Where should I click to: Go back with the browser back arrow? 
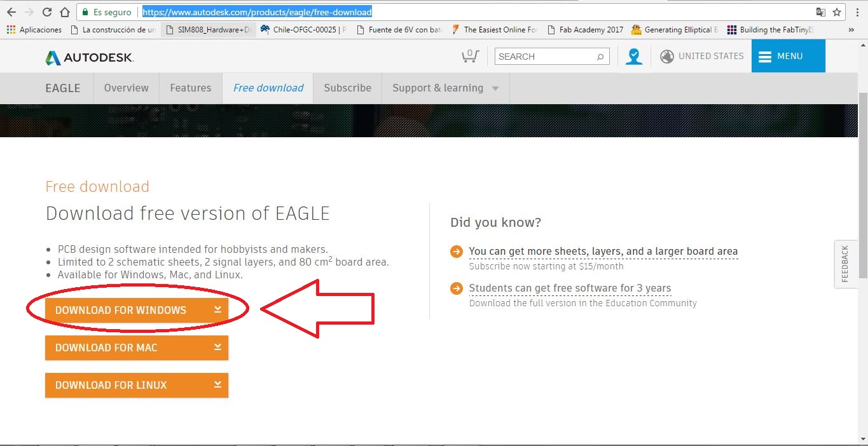(x=11, y=12)
